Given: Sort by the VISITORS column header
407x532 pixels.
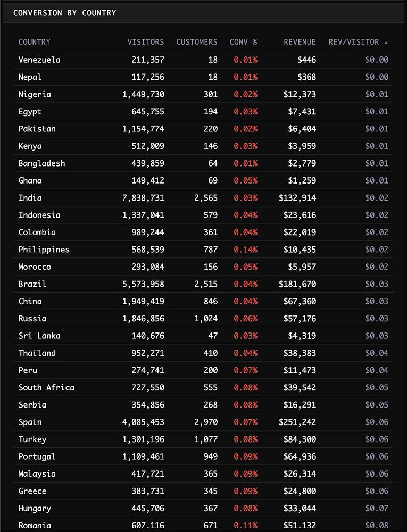Looking at the screenshot, I should (145, 42).
